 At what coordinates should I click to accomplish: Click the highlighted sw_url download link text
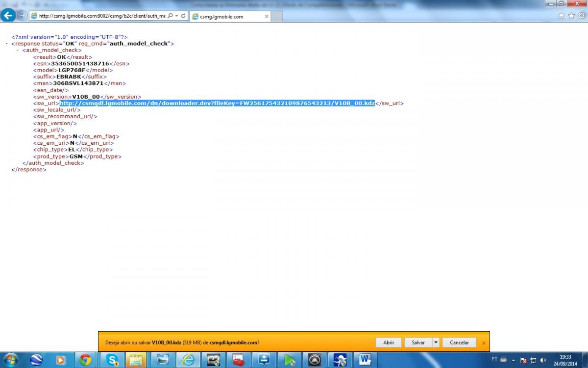click(217, 103)
